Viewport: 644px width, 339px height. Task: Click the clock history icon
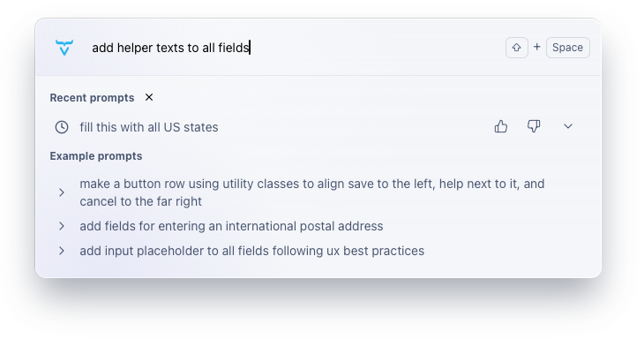(62, 127)
